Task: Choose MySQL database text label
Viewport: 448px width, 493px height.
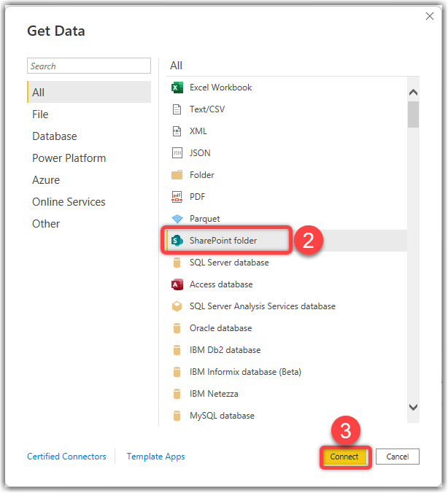Action: [222, 416]
